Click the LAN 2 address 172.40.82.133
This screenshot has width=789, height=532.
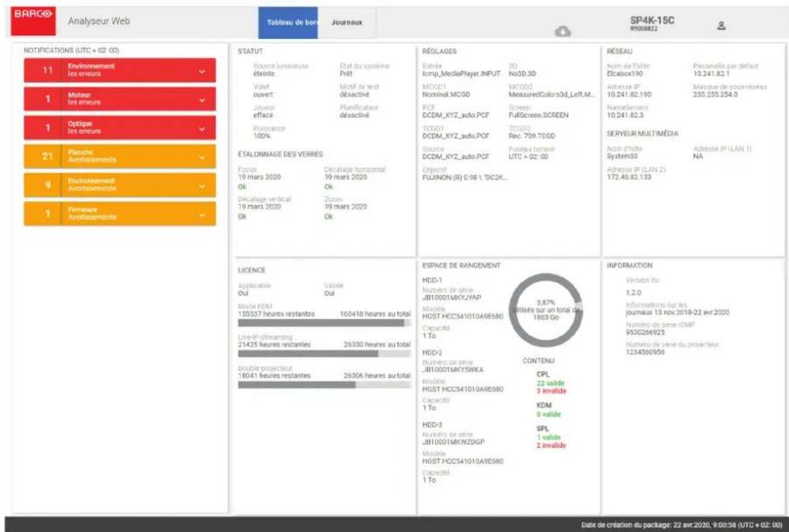[x=629, y=177]
